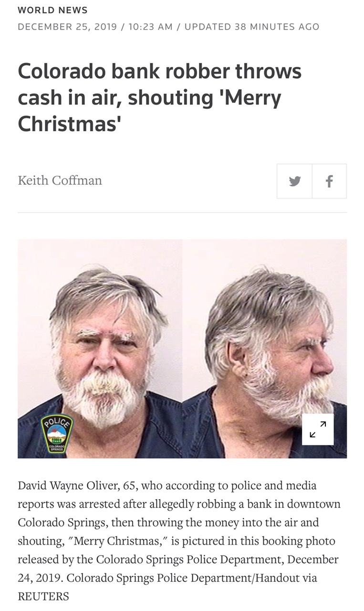Click the Updated 38 minutes ago label
This screenshot has height=611, width=364.
[251, 27]
